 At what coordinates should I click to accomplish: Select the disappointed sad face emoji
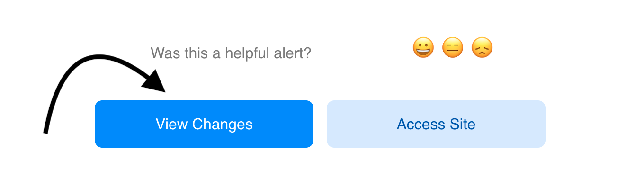tap(482, 48)
